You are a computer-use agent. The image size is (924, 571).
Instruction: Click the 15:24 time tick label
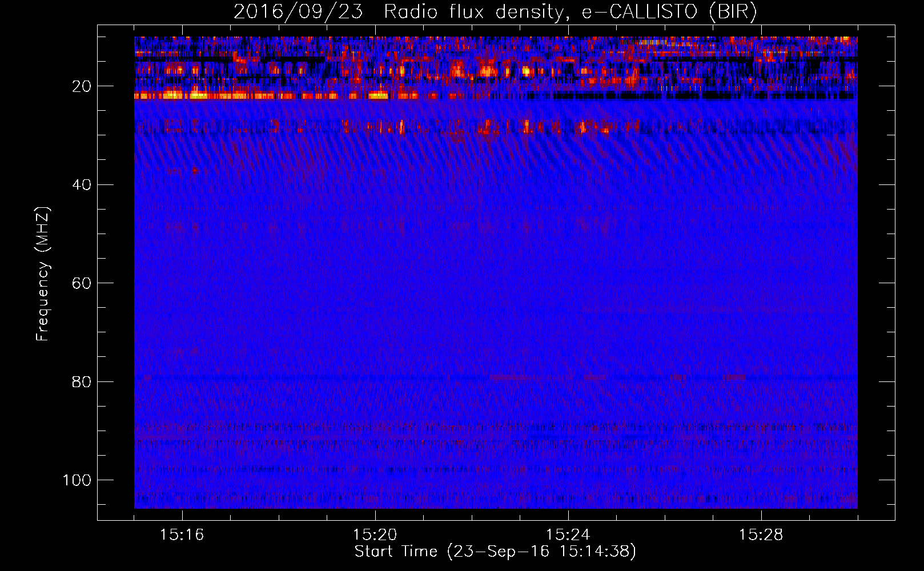pyautogui.click(x=568, y=535)
